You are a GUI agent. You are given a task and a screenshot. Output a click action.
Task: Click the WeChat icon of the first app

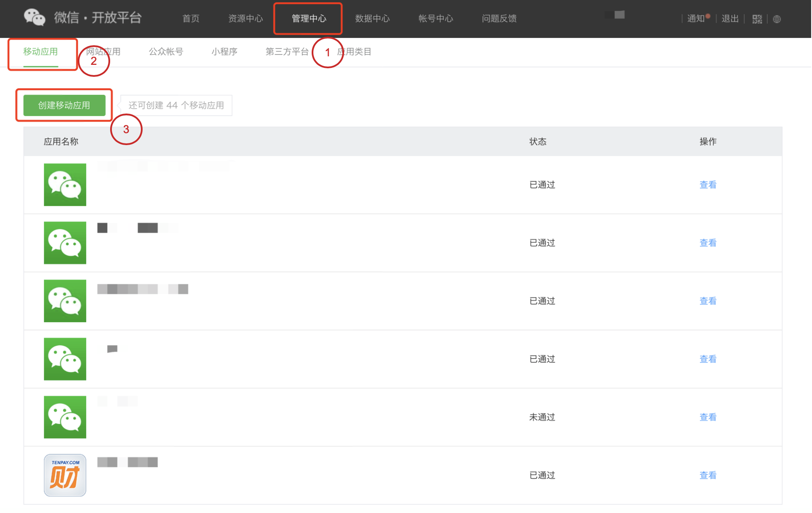(64, 184)
